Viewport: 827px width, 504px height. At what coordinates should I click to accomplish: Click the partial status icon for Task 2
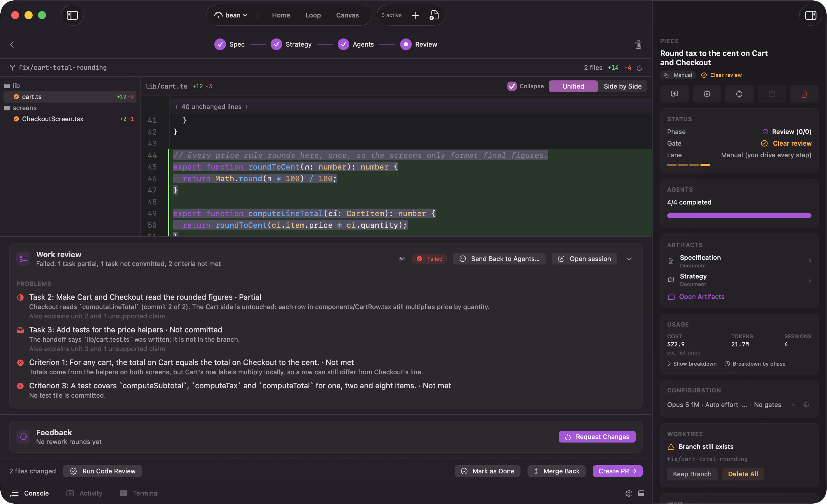20,297
